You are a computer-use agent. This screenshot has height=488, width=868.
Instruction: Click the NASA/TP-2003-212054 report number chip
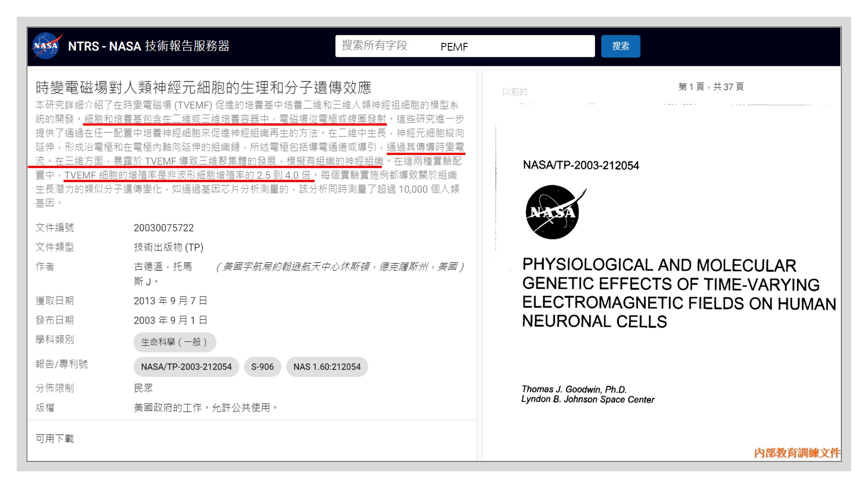click(186, 366)
